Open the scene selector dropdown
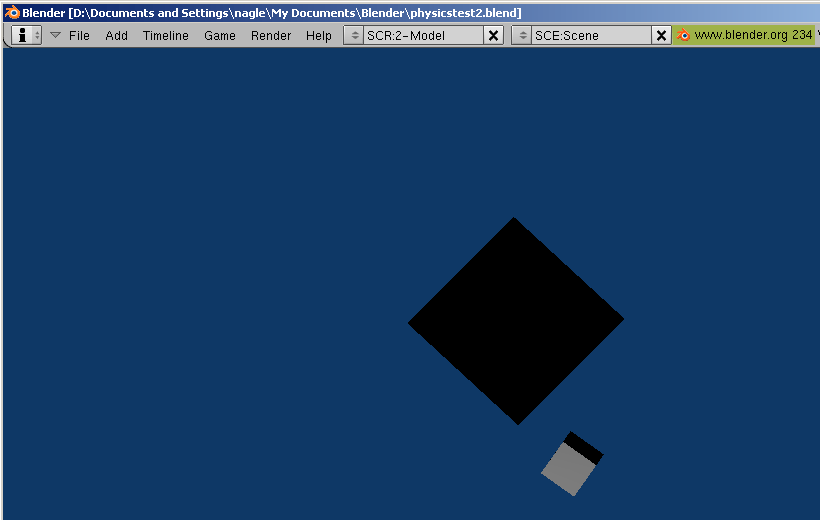Screen dimensions: 820x520 pyautogui.click(x=522, y=35)
